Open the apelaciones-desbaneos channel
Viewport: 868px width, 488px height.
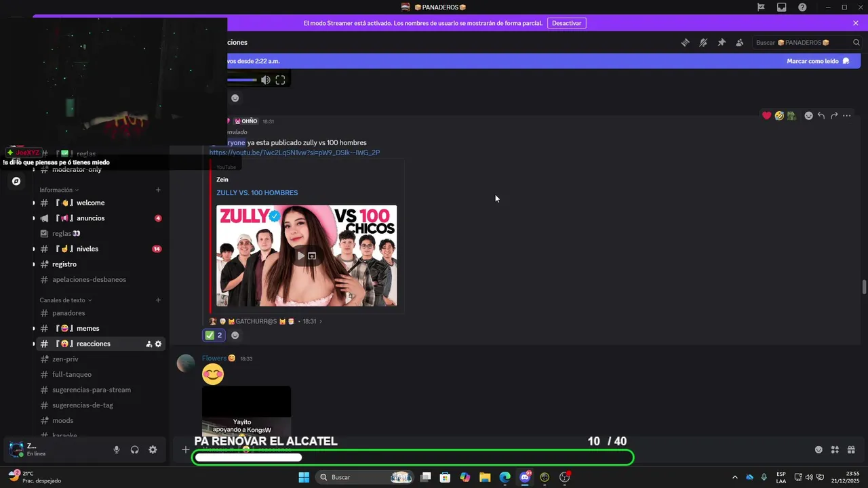point(100,279)
